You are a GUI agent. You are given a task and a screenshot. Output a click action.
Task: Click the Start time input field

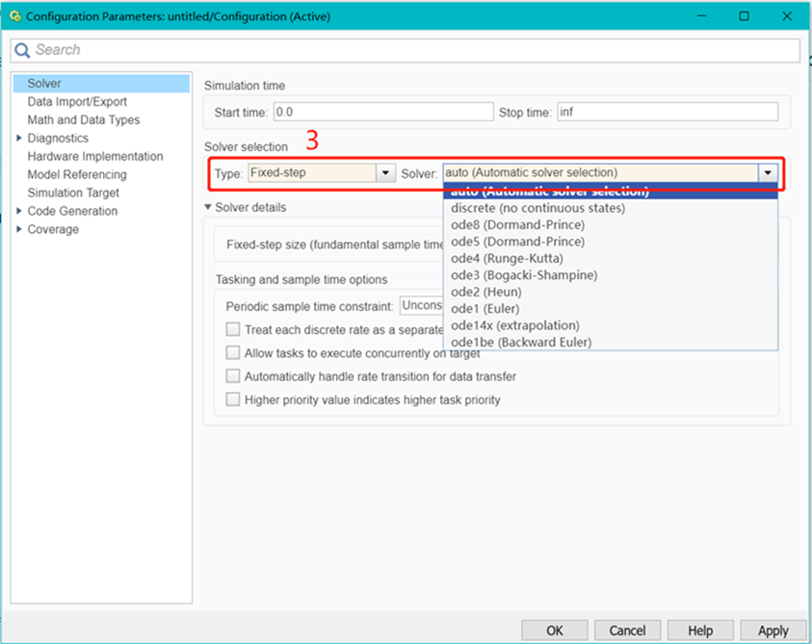point(383,112)
